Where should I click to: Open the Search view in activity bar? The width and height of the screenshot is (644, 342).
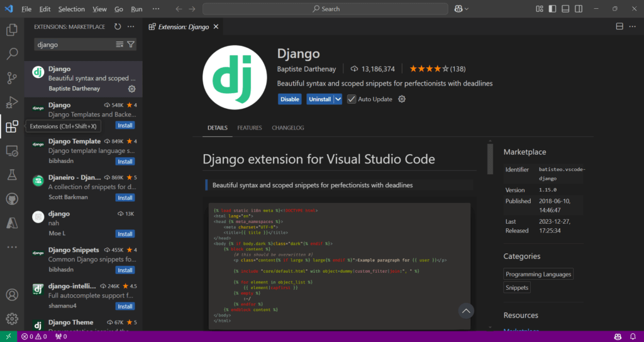[x=12, y=53]
